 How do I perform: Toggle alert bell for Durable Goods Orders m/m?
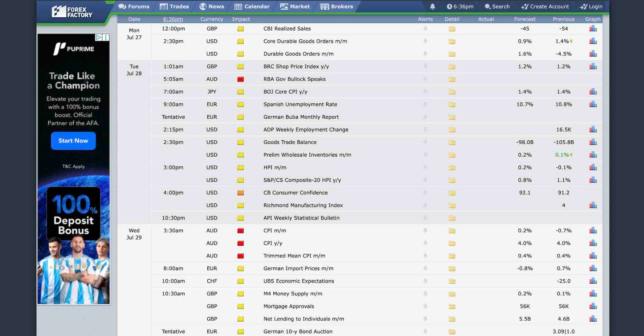pos(425,54)
